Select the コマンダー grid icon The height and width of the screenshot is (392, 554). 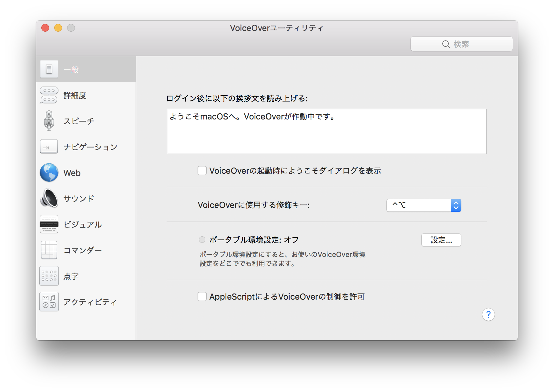[x=48, y=250]
